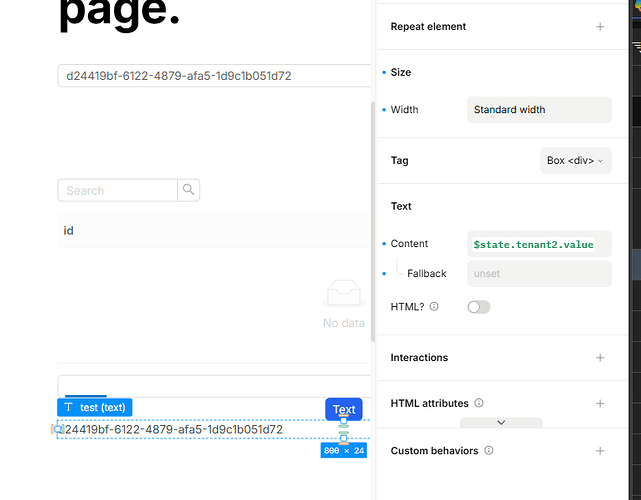The width and height of the screenshot is (641, 500).
Task: Expand panel using the down chevron handle
Action: (501, 423)
